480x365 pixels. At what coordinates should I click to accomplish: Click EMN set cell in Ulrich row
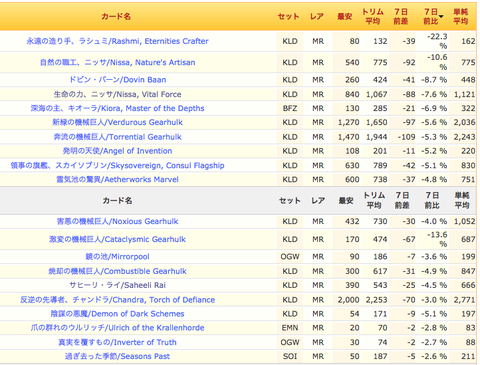click(290, 328)
